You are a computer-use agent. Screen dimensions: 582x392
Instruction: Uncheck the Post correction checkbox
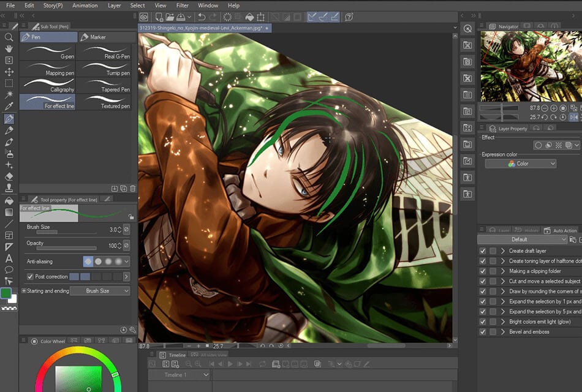(30, 277)
